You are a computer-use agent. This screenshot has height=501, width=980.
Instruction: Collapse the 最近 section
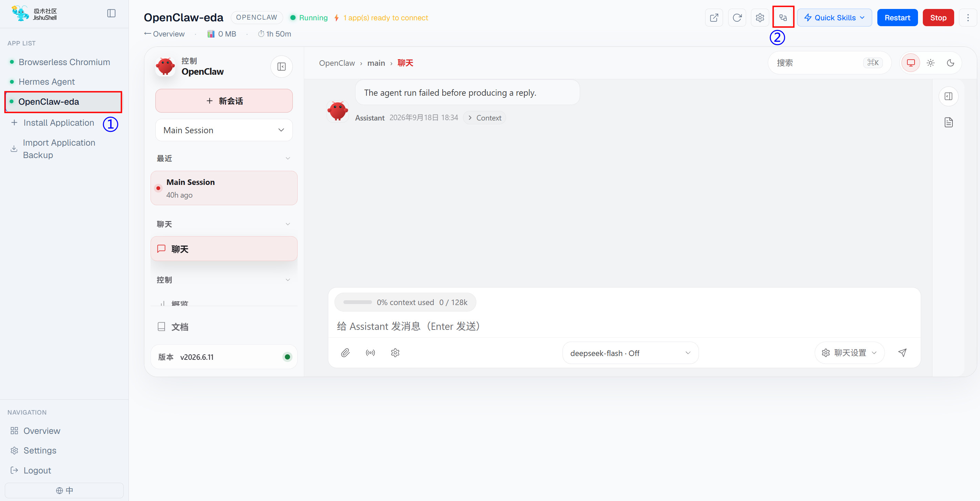point(224,158)
